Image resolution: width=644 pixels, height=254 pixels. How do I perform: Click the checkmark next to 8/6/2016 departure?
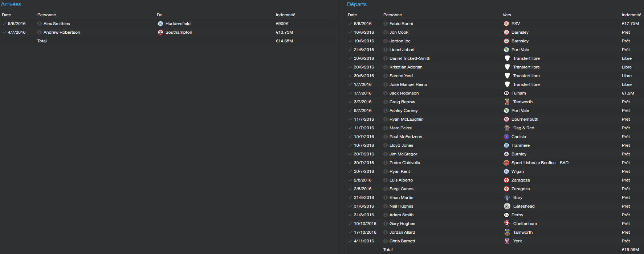click(350, 24)
